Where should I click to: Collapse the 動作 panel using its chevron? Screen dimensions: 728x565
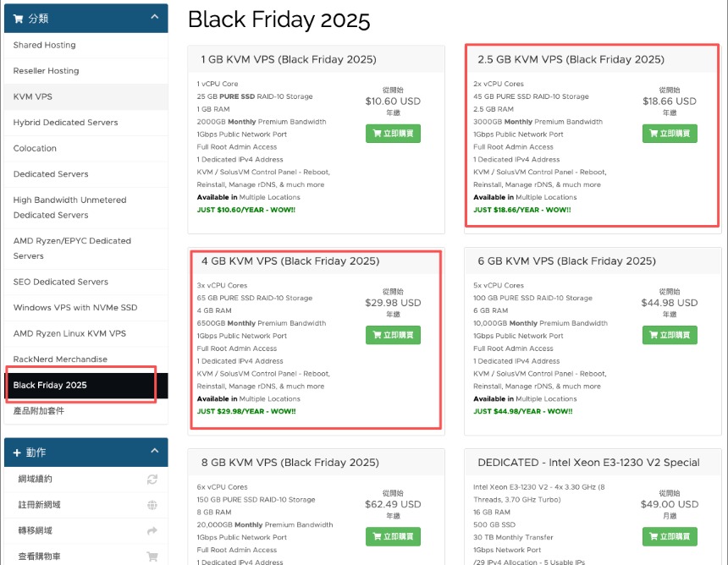pos(153,452)
